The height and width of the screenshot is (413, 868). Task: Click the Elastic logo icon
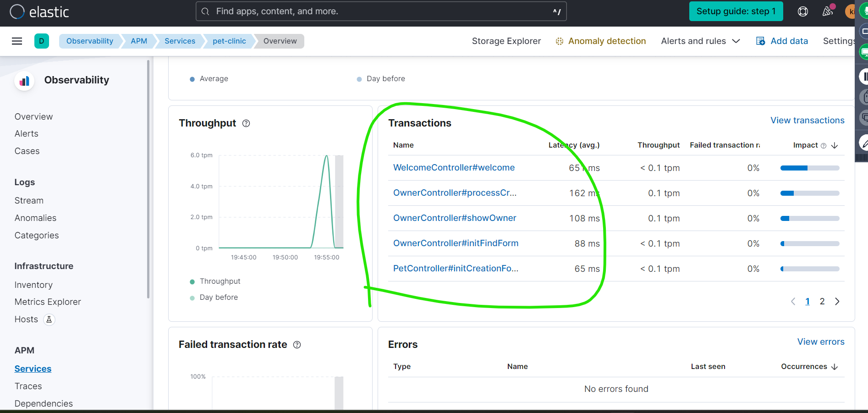tap(17, 11)
